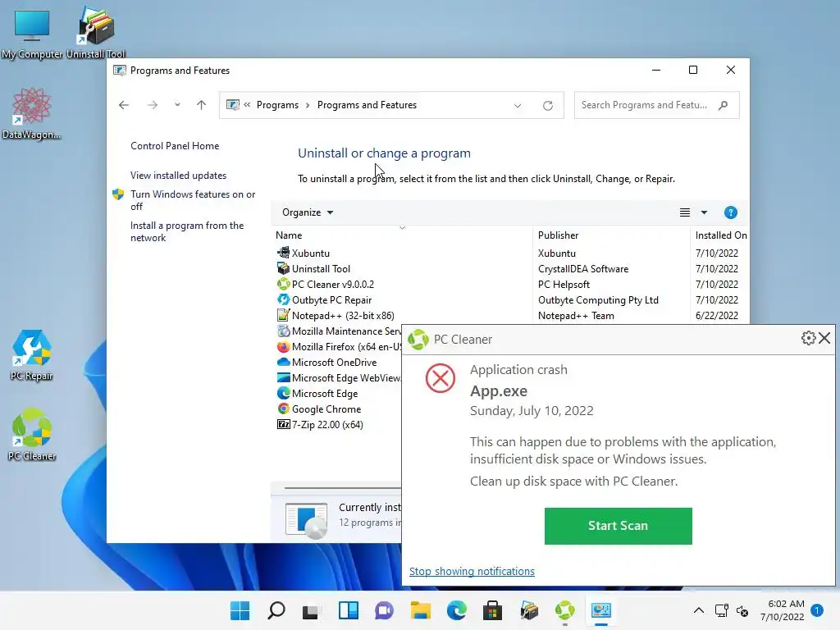Viewport: 840px width, 630px height.
Task: Click the CrystalIDEA Software publisher cell
Action: click(583, 269)
